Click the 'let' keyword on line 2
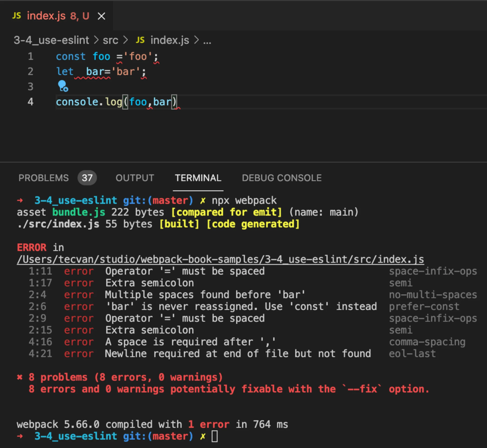 pyautogui.click(x=65, y=71)
